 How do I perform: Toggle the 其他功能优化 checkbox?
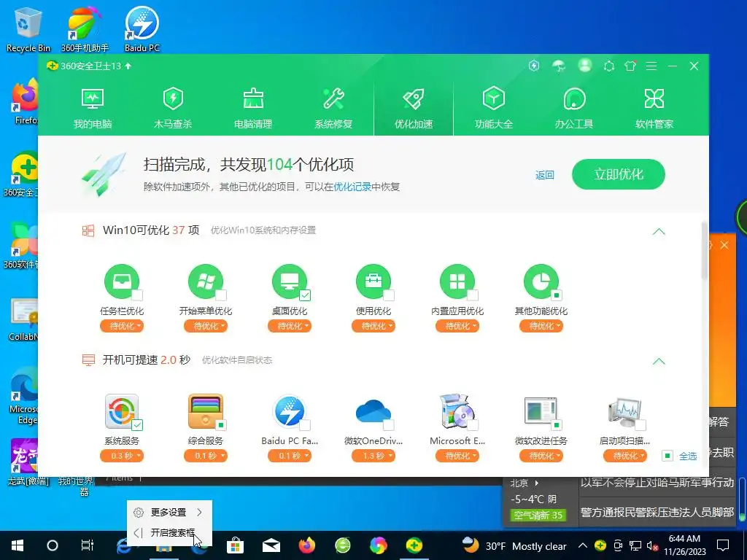[x=556, y=295]
